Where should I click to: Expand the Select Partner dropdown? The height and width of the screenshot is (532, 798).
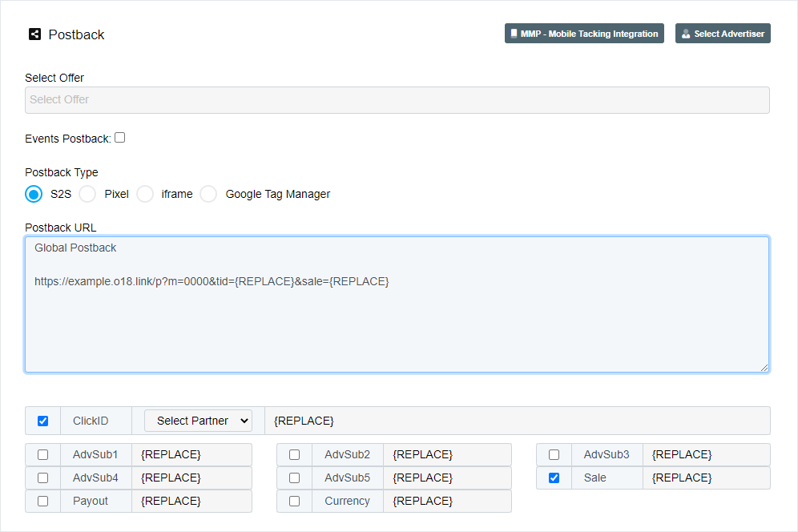pos(198,421)
